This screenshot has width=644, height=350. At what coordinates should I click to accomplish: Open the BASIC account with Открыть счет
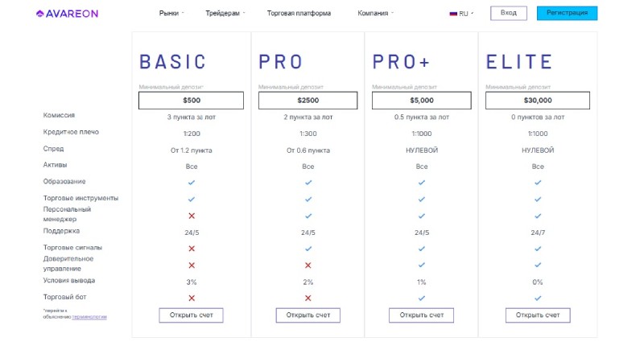(x=191, y=315)
